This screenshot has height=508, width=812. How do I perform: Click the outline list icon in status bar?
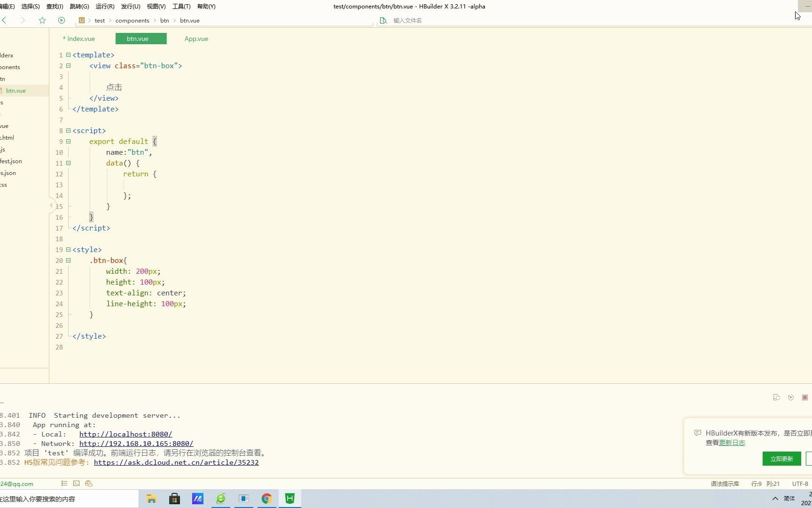64,484
